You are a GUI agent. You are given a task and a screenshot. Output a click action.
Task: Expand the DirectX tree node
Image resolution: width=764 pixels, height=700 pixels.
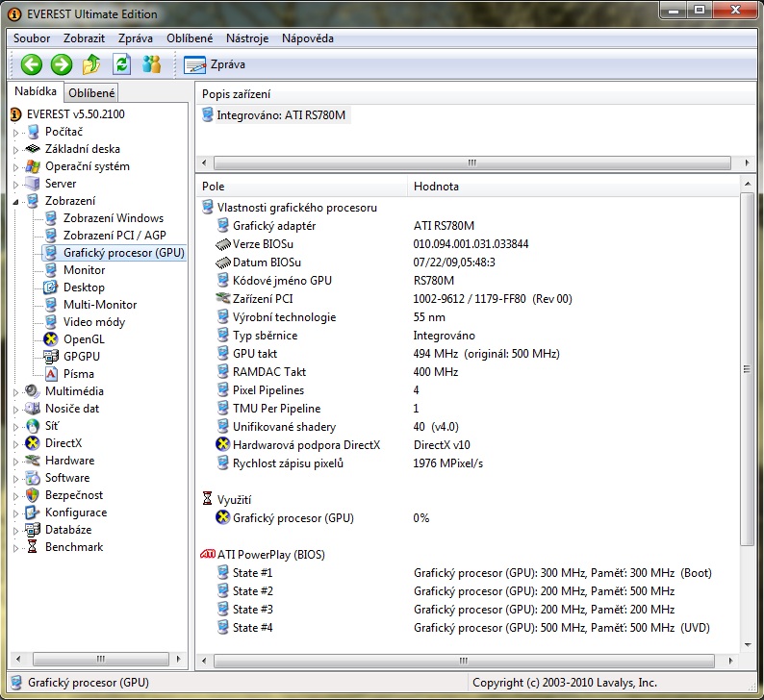(x=15, y=444)
